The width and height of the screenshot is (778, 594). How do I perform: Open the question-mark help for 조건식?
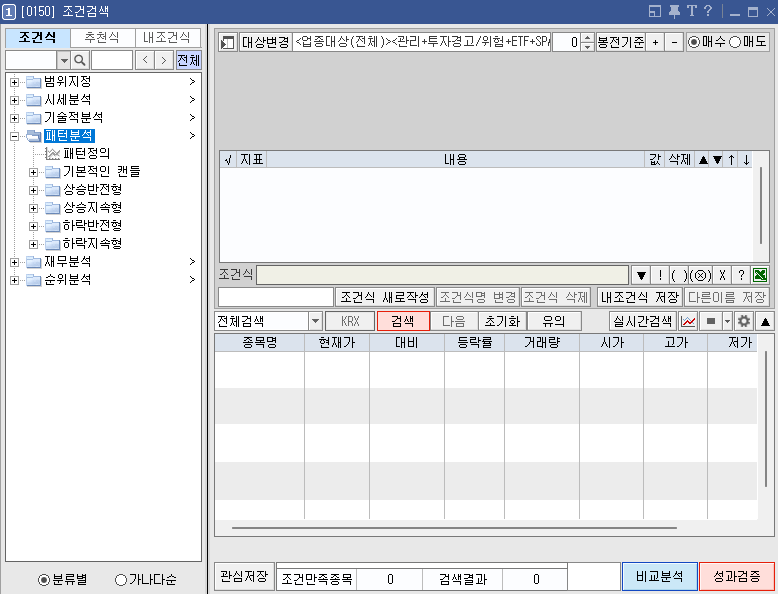pyautogui.click(x=741, y=275)
